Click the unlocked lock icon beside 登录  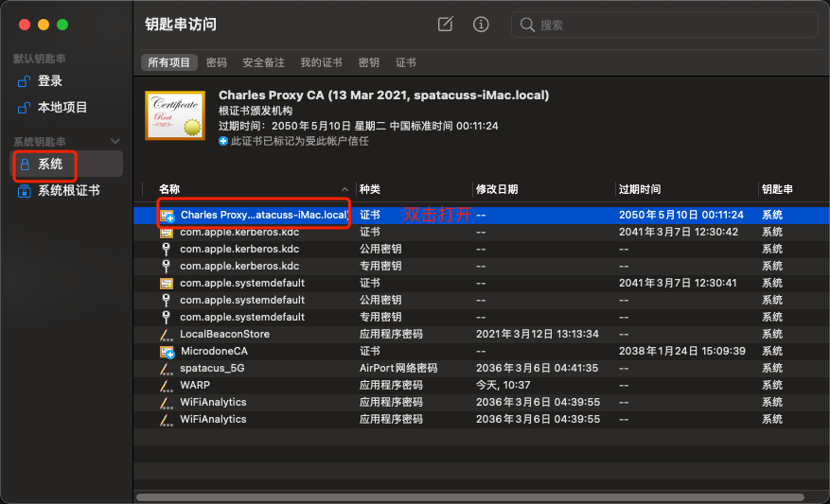click(x=24, y=81)
